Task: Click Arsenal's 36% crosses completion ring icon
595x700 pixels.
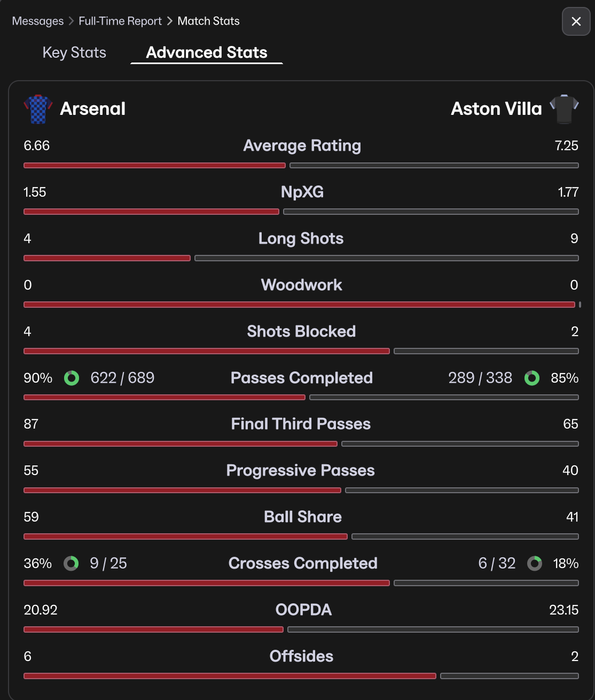Action: click(71, 563)
